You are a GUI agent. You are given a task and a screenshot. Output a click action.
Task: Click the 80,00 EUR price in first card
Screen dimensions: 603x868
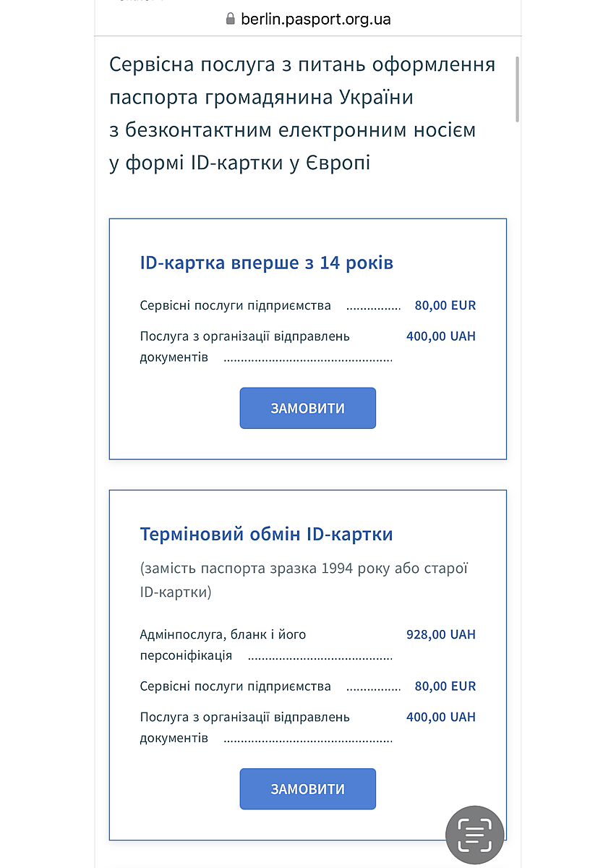pyautogui.click(x=445, y=305)
